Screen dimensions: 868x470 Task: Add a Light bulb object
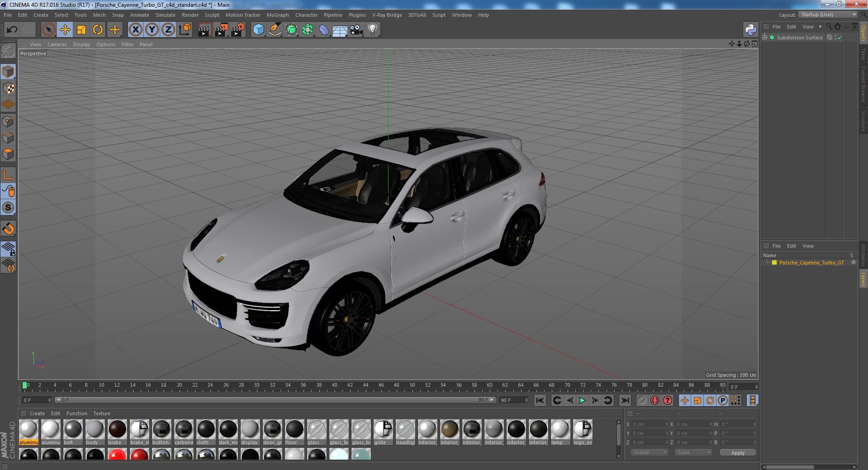372,30
